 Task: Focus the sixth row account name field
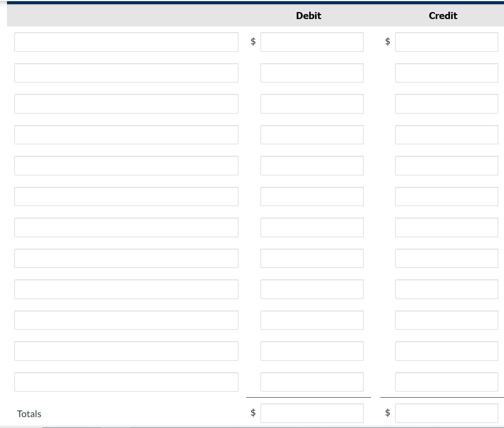click(126, 196)
